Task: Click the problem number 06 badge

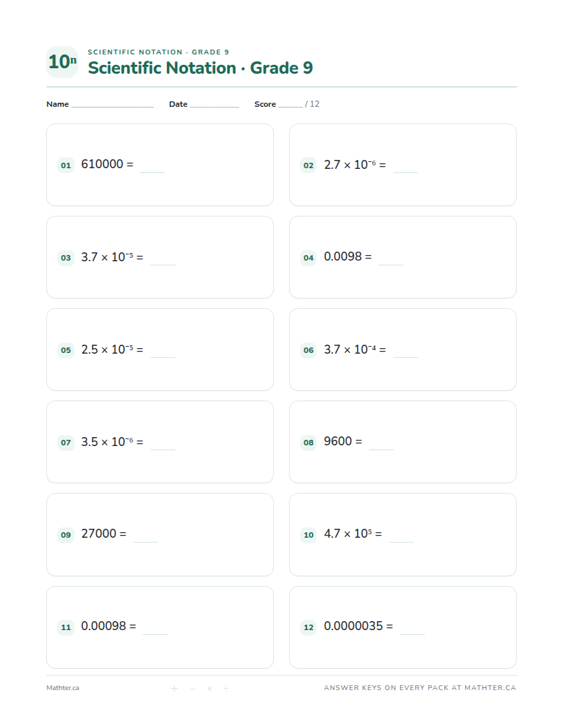Action: (308, 350)
